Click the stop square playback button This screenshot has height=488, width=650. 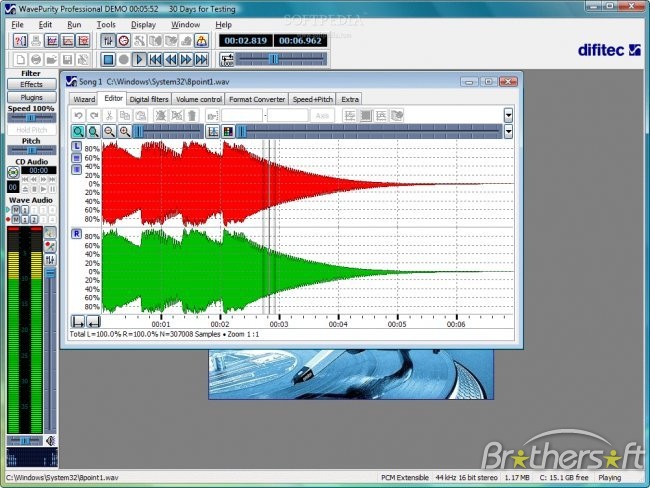coord(108,60)
